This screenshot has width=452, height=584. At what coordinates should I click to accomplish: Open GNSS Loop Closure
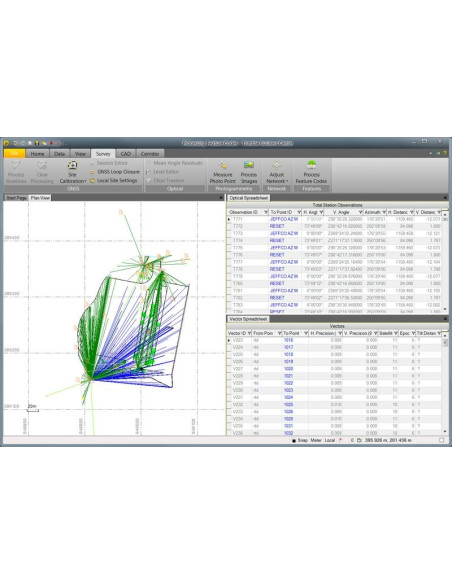tap(115, 172)
